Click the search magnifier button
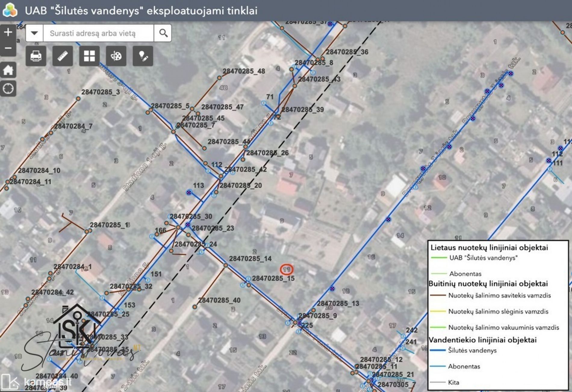This screenshot has height=392, width=572. point(163,33)
